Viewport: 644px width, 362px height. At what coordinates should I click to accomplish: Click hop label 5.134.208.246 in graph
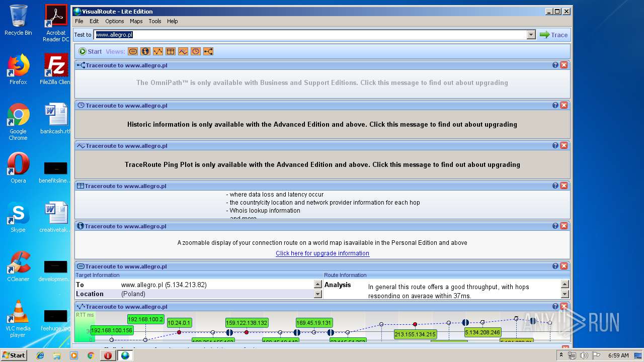[482, 332]
